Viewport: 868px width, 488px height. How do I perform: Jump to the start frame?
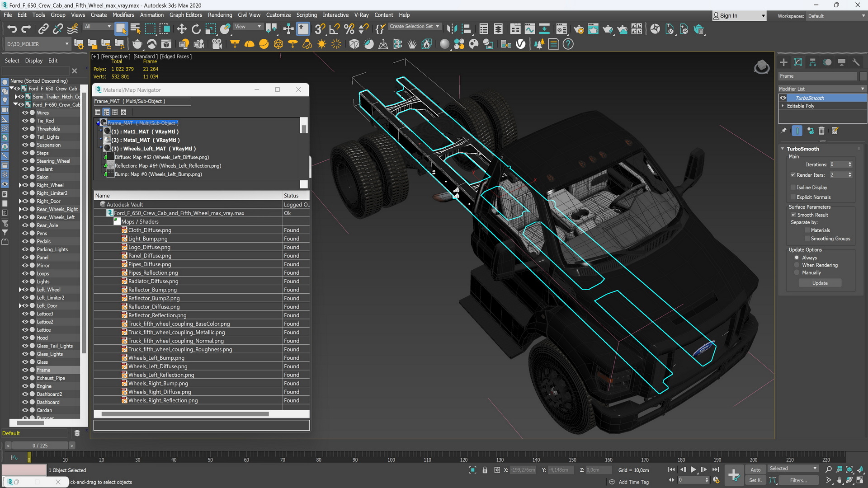(671, 469)
